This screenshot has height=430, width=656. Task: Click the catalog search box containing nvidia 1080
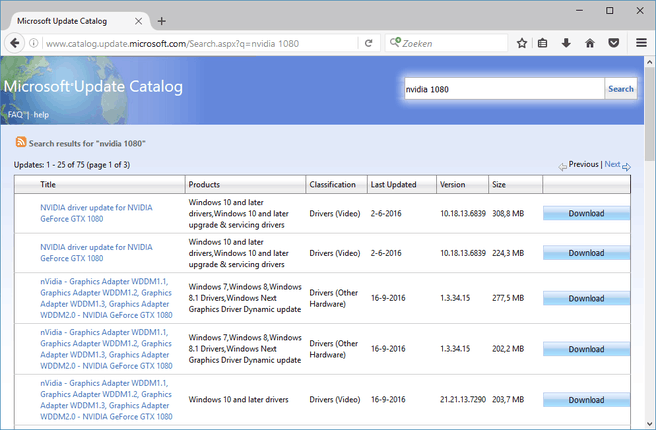502,89
